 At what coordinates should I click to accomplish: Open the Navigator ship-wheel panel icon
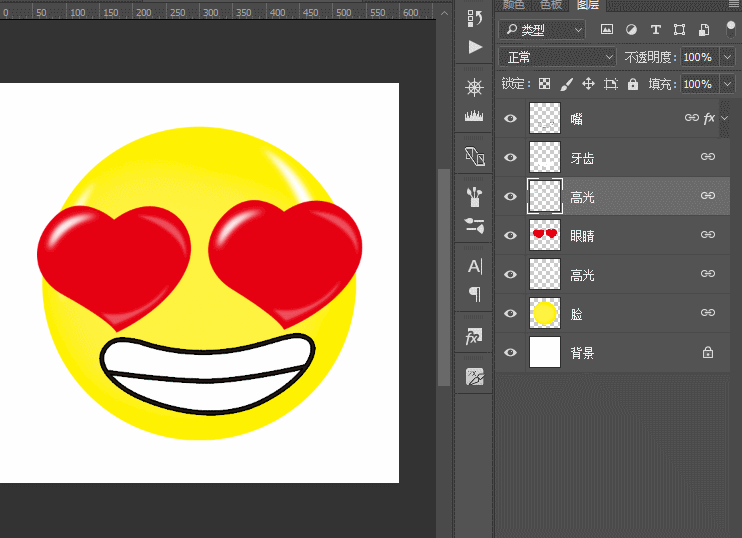click(474, 88)
